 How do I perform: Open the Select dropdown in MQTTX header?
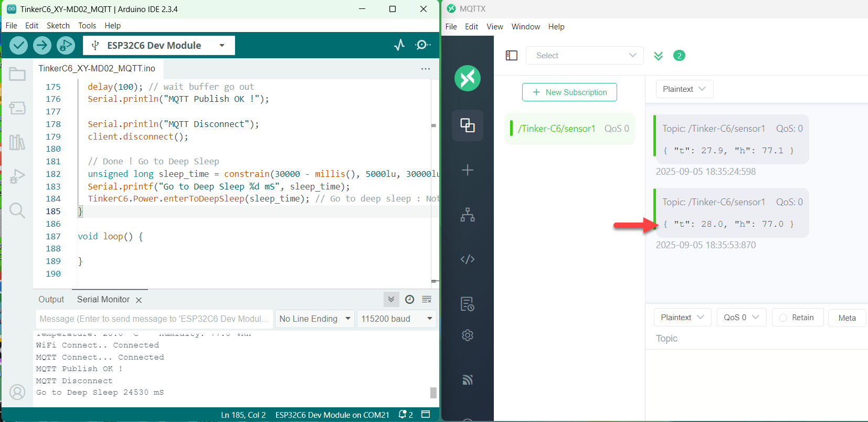pyautogui.click(x=585, y=56)
